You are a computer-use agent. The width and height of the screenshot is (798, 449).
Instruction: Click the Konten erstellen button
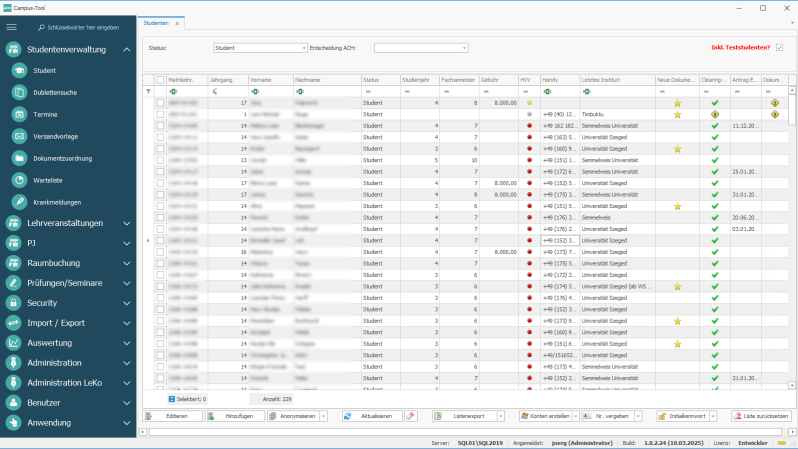(x=546, y=416)
